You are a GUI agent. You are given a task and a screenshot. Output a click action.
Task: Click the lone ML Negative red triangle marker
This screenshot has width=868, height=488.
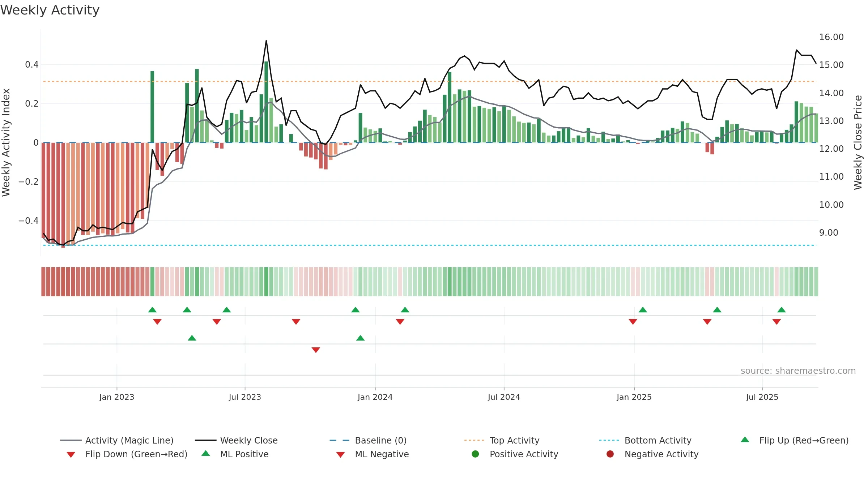[x=316, y=350]
